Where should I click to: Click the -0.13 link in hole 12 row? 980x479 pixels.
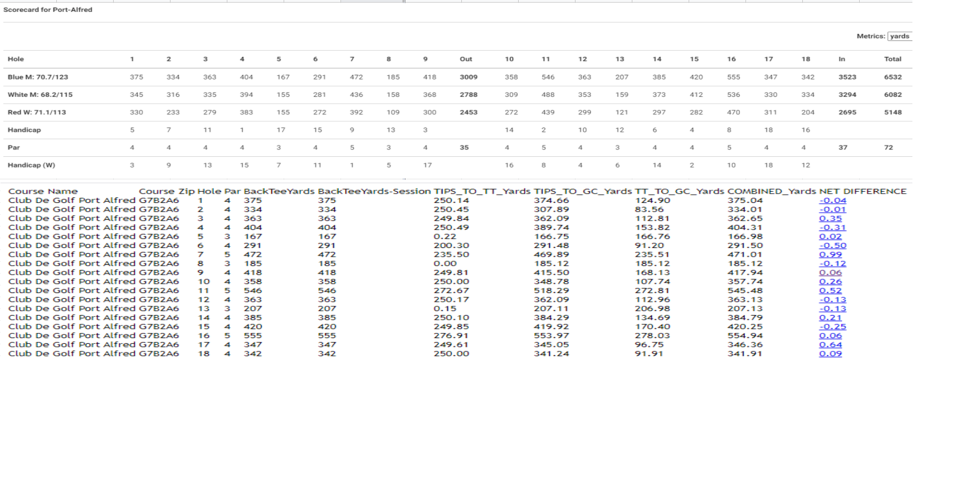[x=833, y=300]
